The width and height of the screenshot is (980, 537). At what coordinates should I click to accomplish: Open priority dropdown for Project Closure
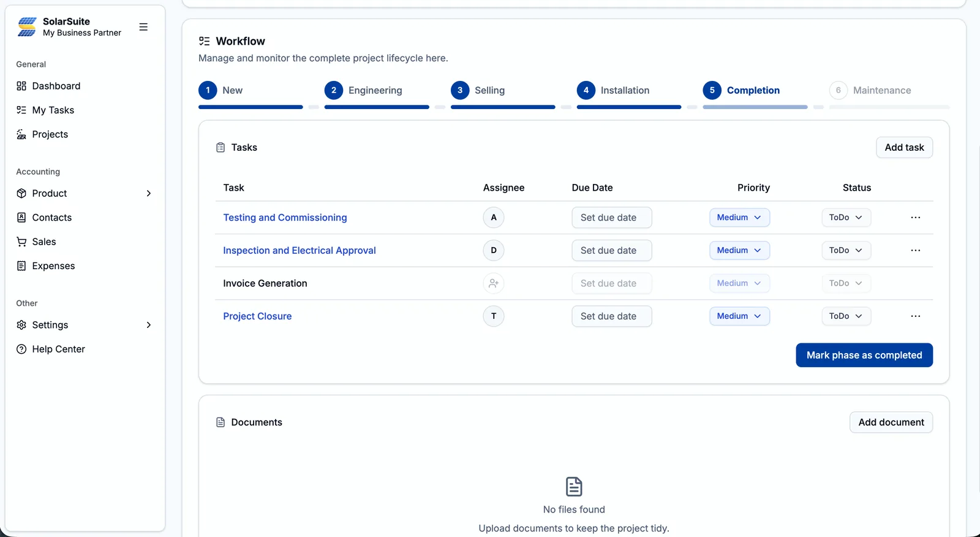coord(739,316)
